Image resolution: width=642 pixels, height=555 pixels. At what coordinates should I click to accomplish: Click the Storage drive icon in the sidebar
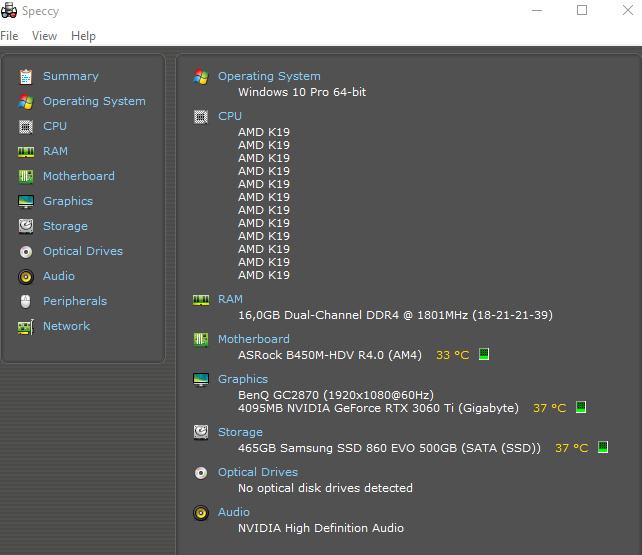pos(25,226)
